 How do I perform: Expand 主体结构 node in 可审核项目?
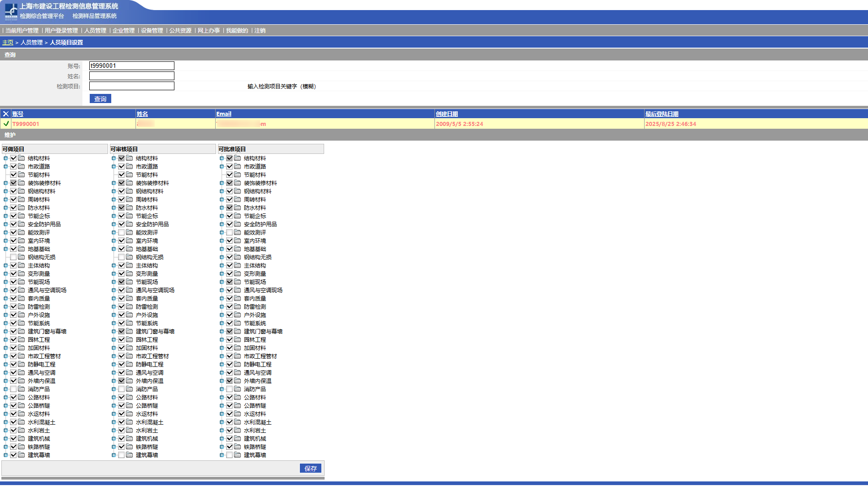pos(114,266)
